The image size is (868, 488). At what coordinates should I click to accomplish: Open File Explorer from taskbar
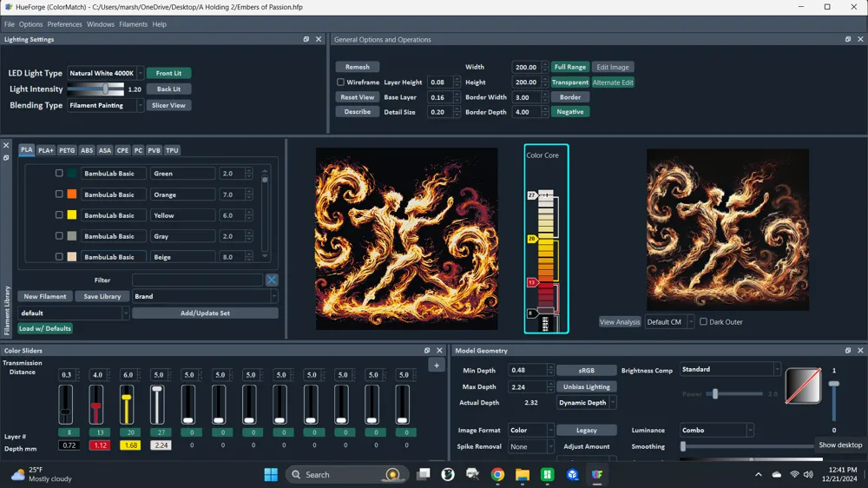coord(522,475)
